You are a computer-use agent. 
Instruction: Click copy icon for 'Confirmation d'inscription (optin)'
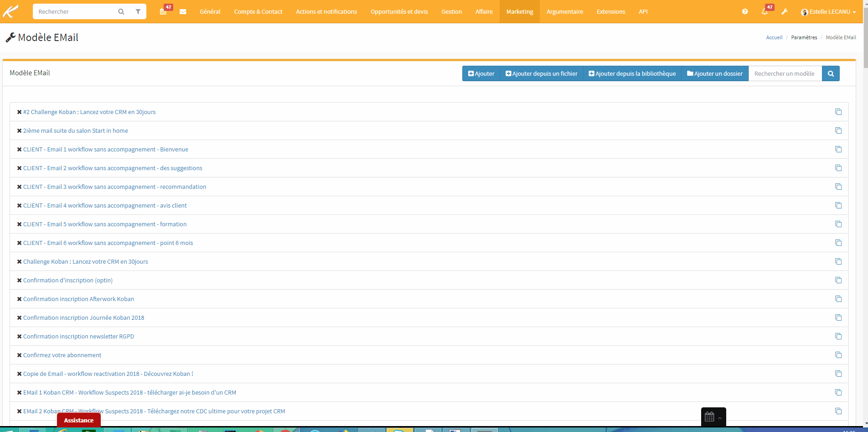tap(838, 280)
